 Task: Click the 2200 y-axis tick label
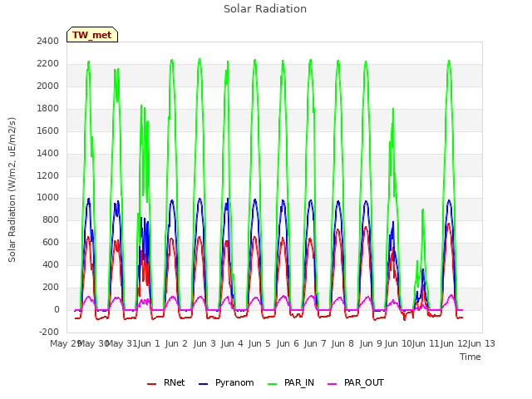click(x=48, y=64)
